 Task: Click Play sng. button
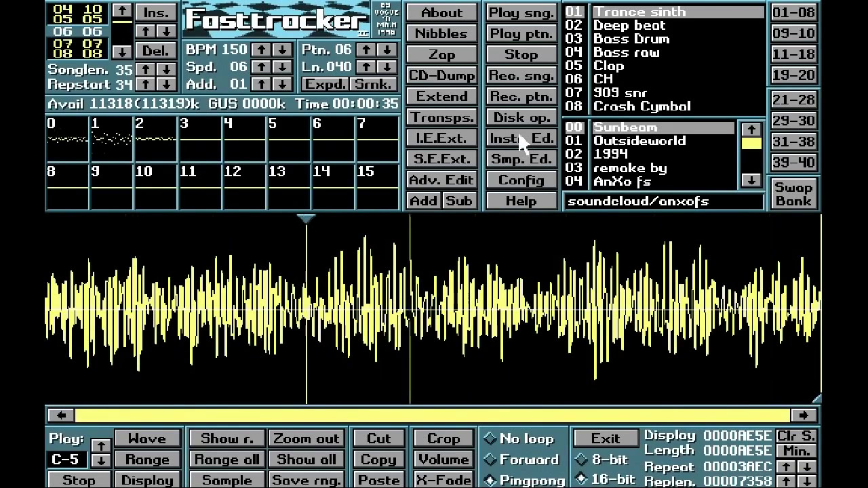point(521,12)
